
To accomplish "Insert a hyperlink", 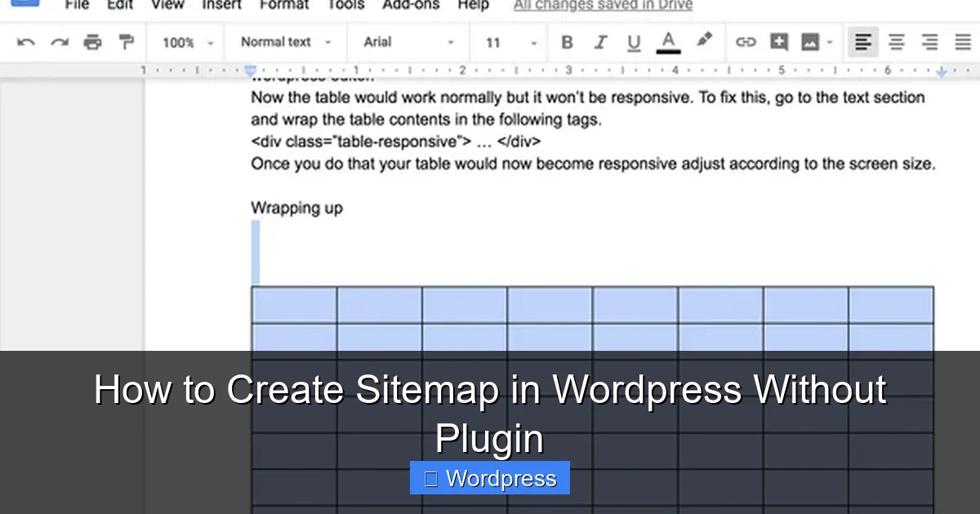I will [746, 42].
